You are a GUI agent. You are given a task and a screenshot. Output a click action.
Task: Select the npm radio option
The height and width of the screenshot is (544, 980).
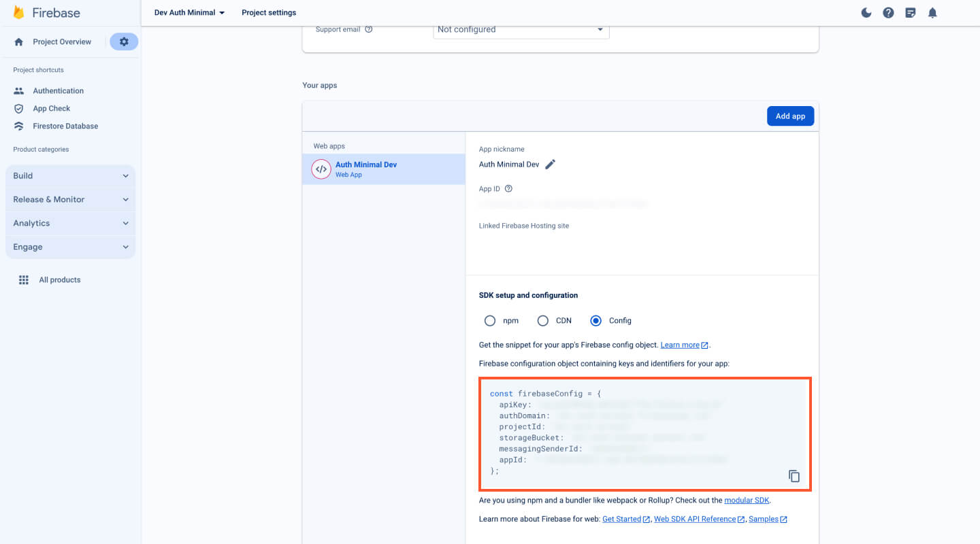[x=489, y=320]
